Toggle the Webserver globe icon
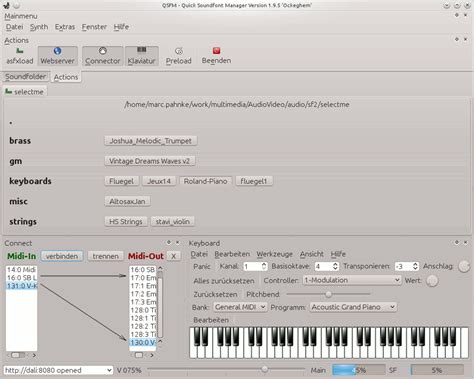 click(x=57, y=51)
